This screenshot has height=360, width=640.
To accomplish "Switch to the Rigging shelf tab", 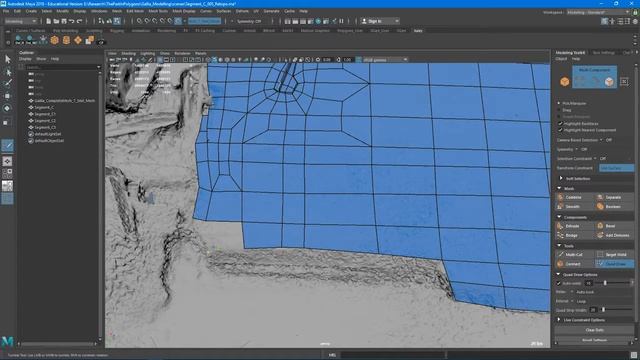I will [x=117, y=31].
